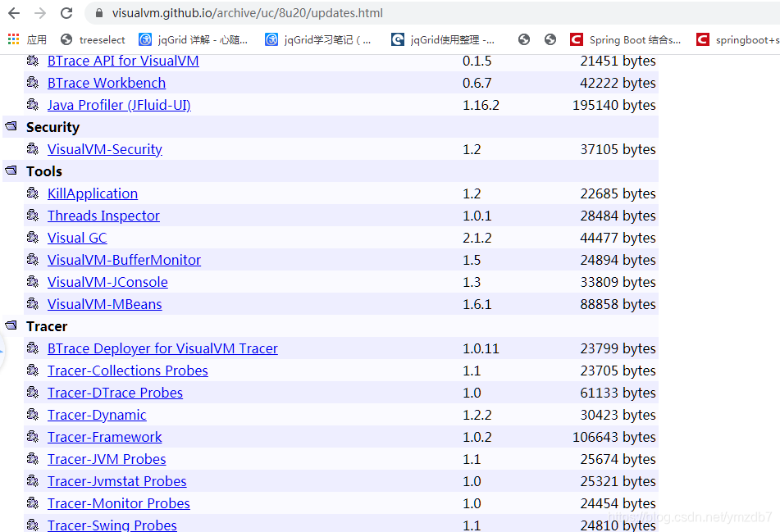780x532 pixels.
Task: Click the second globe bookmark icon
Action: pyautogui.click(x=550, y=40)
